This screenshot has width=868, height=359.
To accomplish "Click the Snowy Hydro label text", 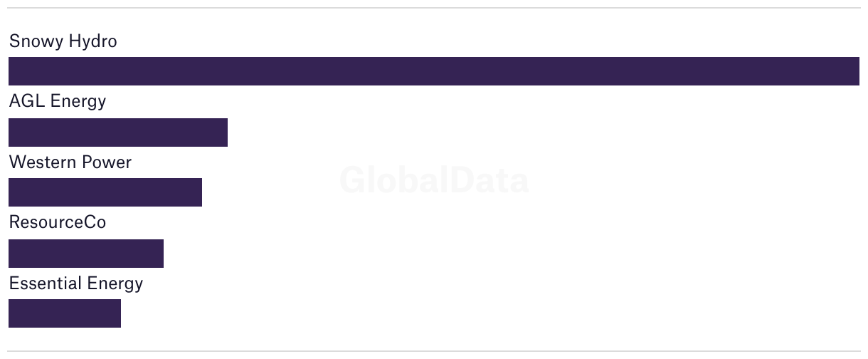I will [63, 41].
